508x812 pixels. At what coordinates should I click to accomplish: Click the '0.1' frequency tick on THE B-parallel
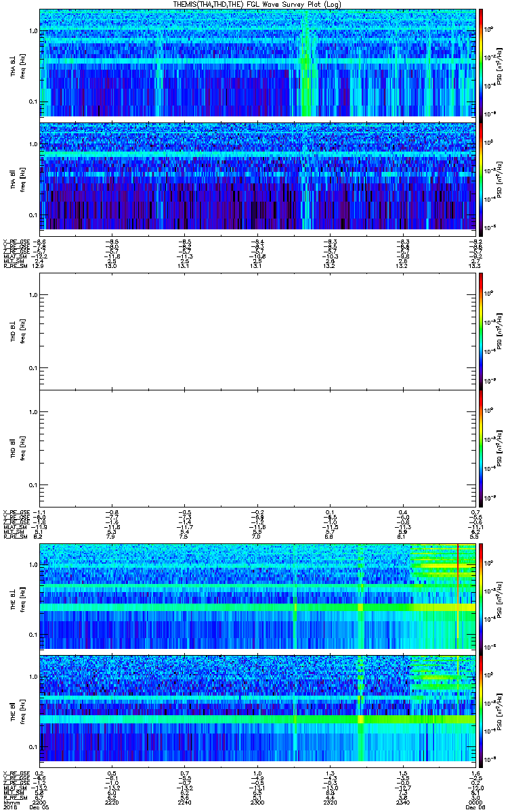(33, 747)
